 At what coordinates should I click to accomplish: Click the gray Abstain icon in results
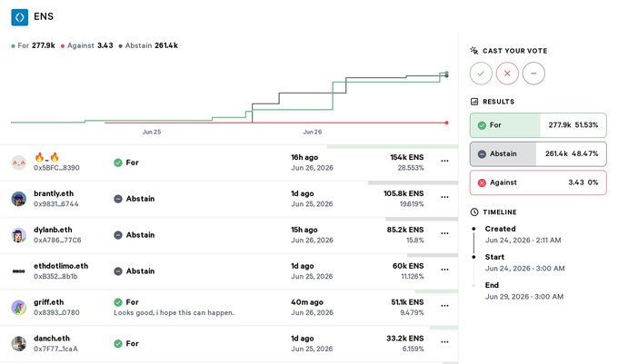(482, 154)
